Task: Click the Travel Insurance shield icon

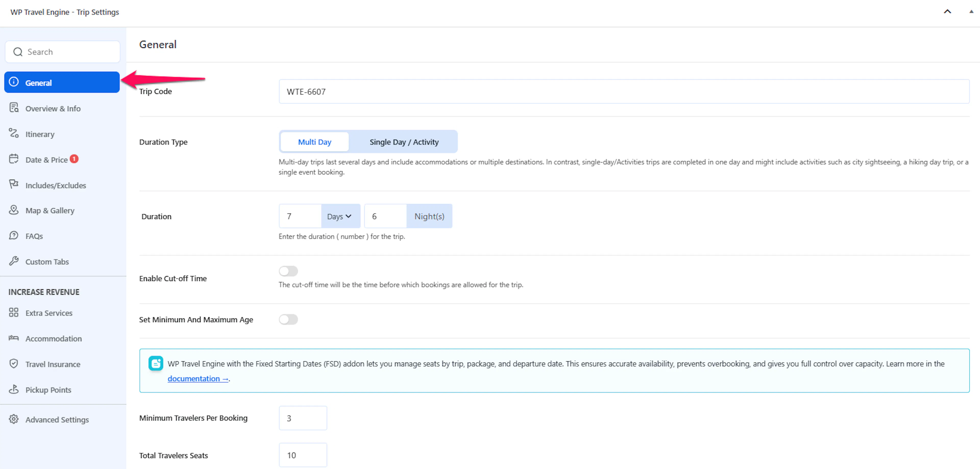Action: click(14, 364)
